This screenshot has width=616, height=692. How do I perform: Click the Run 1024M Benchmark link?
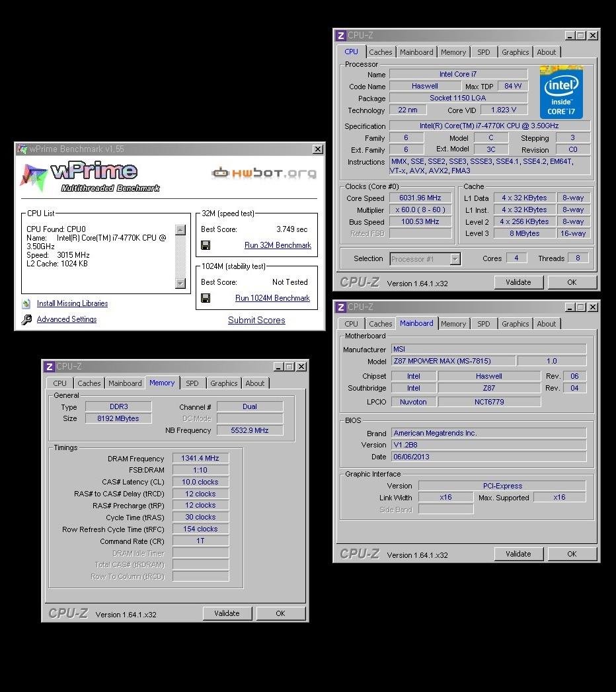tap(272, 298)
